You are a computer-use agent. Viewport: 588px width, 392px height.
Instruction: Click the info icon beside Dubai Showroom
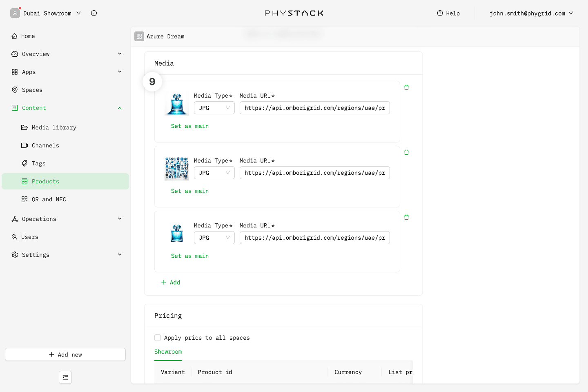pos(94,13)
